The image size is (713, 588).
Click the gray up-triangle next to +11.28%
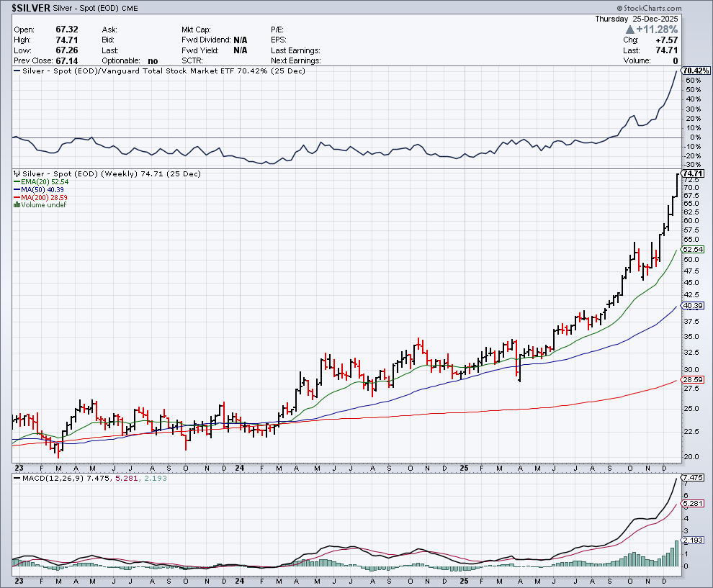(x=630, y=30)
